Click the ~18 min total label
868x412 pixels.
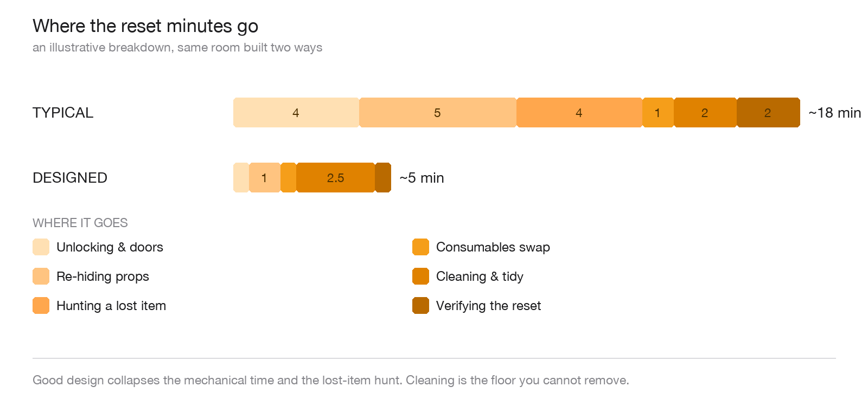coord(834,113)
